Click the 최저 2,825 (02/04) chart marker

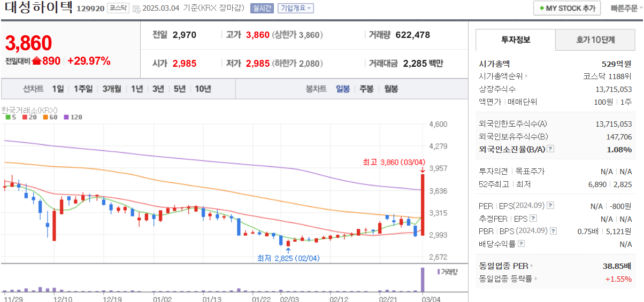coord(288,258)
